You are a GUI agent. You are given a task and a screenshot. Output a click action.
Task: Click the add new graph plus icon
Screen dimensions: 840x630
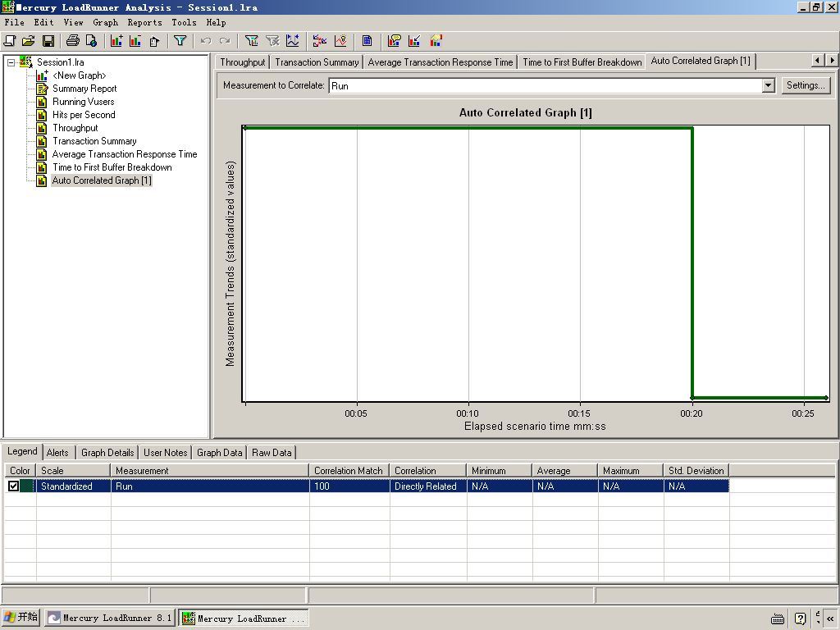[x=116, y=41]
